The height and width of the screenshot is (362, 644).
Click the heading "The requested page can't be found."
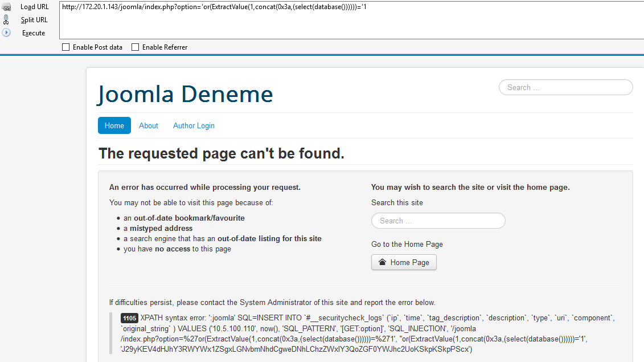(x=221, y=153)
